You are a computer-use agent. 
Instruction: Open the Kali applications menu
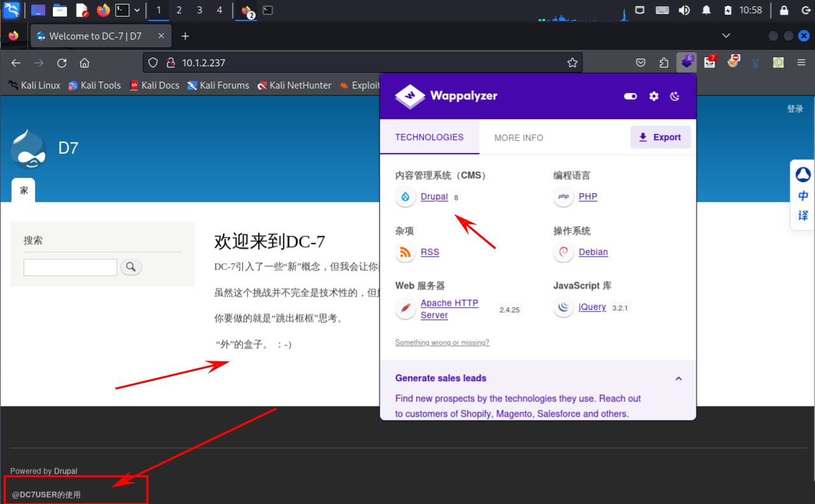pyautogui.click(x=11, y=10)
